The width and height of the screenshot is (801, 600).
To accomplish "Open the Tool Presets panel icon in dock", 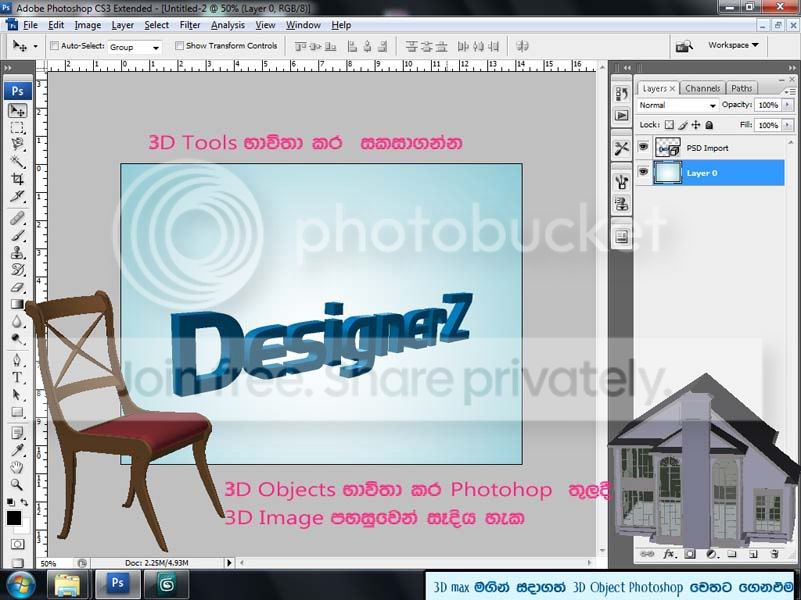I will point(622,149).
